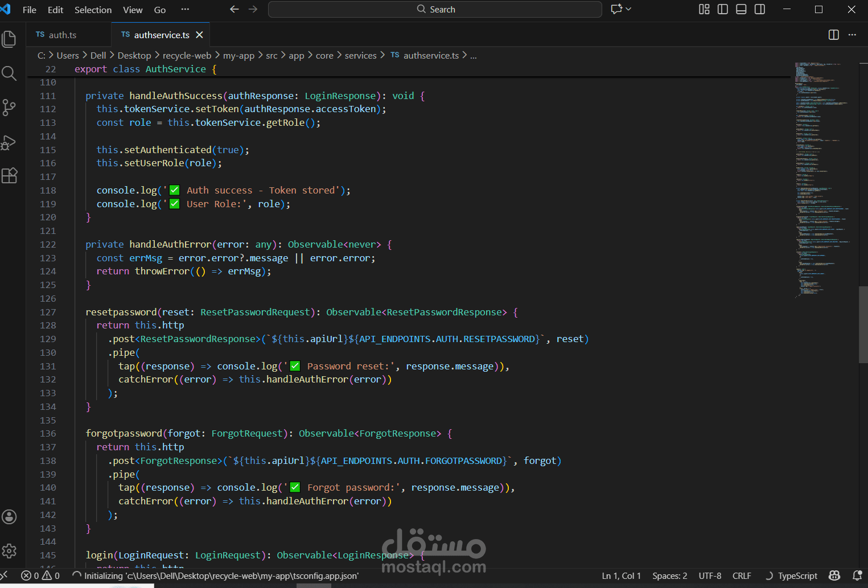Change the Spaces: 2 indentation setting

[669, 576]
